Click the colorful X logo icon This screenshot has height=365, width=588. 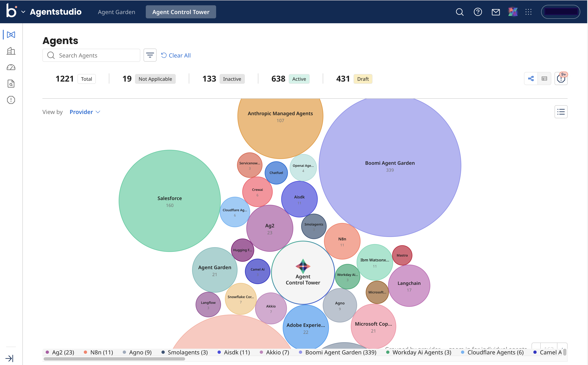(513, 12)
